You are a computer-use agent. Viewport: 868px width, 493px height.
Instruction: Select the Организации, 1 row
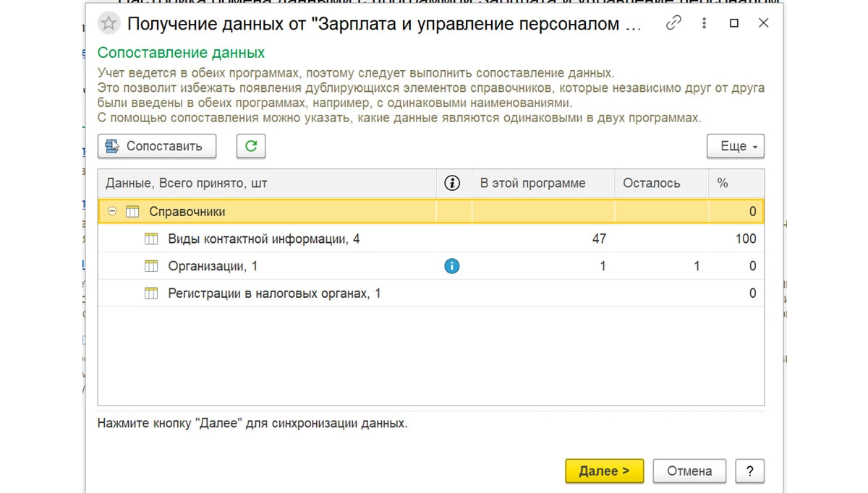[x=213, y=267]
